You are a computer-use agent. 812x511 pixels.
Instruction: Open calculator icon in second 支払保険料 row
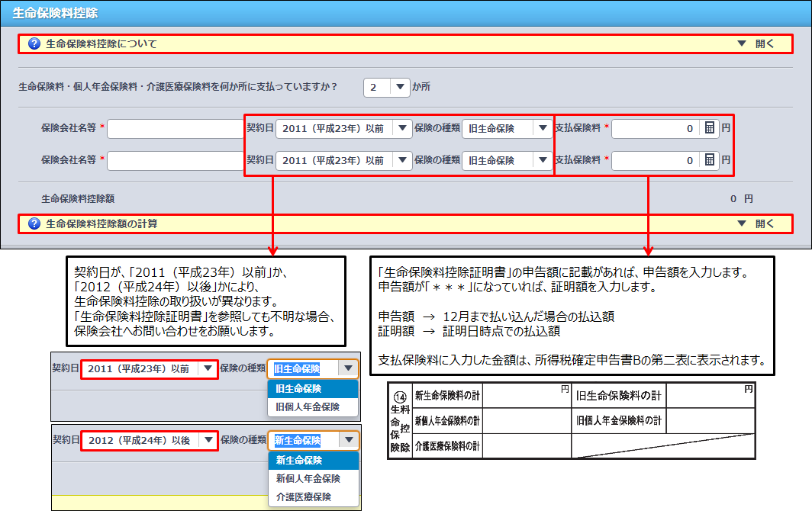point(710,160)
